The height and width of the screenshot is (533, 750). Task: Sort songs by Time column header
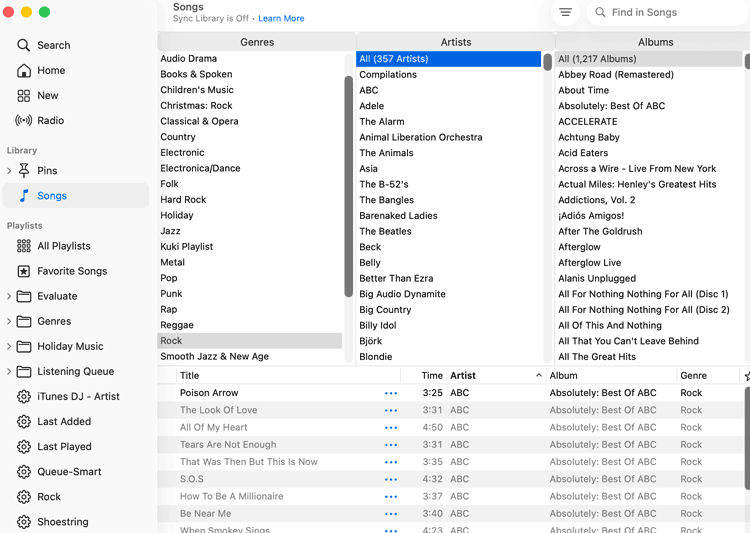point(423,376)
